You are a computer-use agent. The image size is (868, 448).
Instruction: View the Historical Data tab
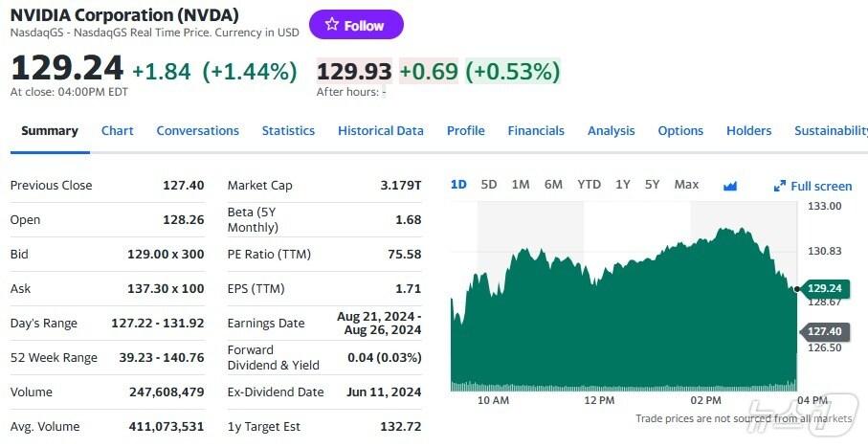(x=381, y=130)
